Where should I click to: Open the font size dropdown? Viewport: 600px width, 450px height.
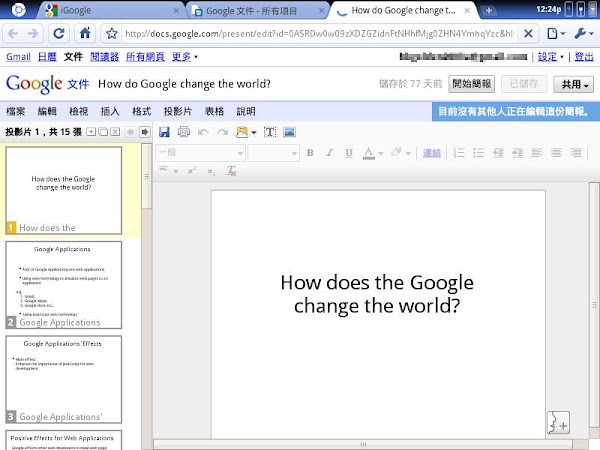click(273, 153)
